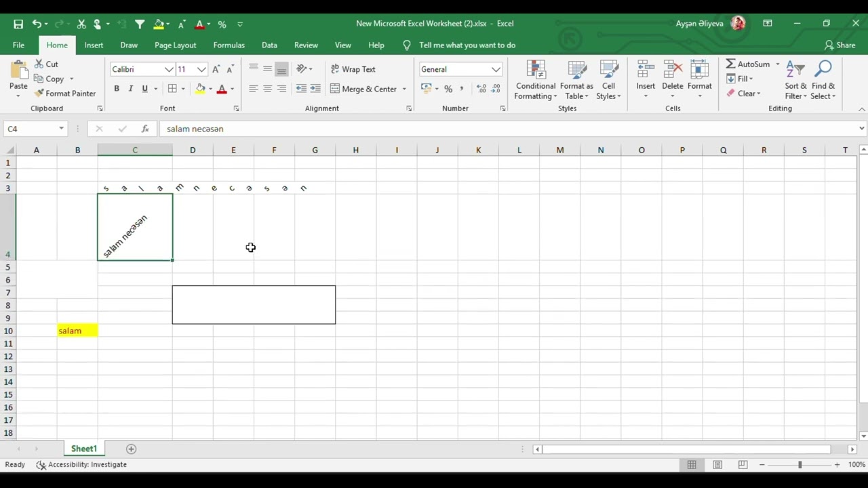868x488 pixels.
Task: Click Copy in the Clipboard group
Action: [50, 79]
